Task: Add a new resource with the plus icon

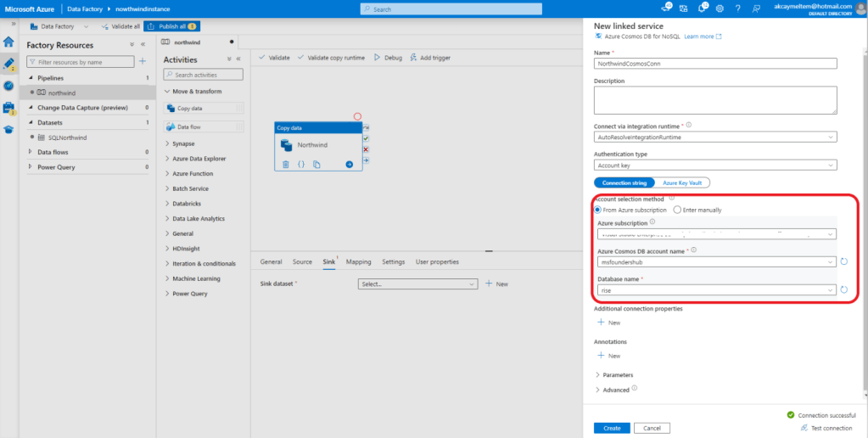Action: [143, 61]
